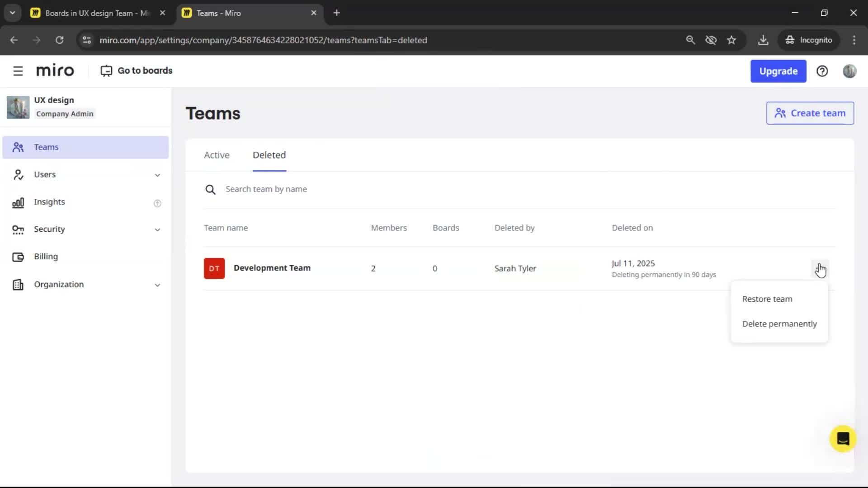868x488 pixels.
Task: Select the Deleted tab
Action: point(269,155)
